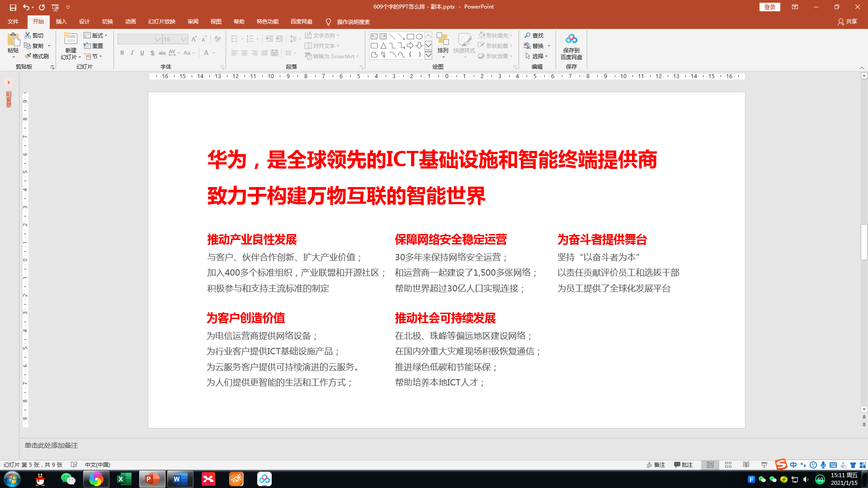
Task: Open the font name dropdown
Action: (157, 39)
